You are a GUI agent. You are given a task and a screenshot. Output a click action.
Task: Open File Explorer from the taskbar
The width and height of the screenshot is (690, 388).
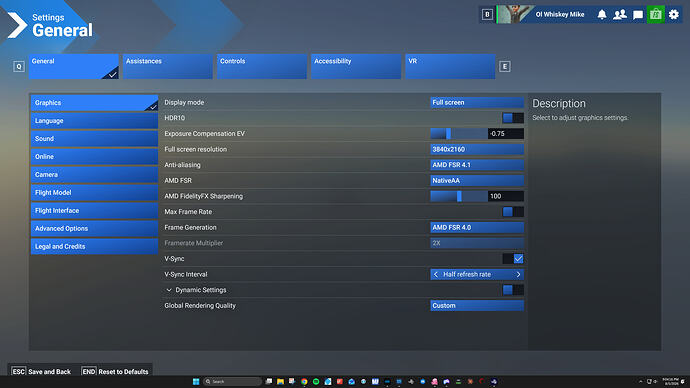tap(280, 381)
